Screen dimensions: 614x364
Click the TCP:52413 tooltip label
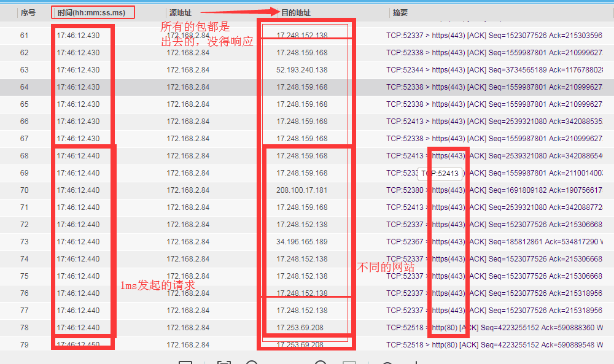click(x=440, y=174)
